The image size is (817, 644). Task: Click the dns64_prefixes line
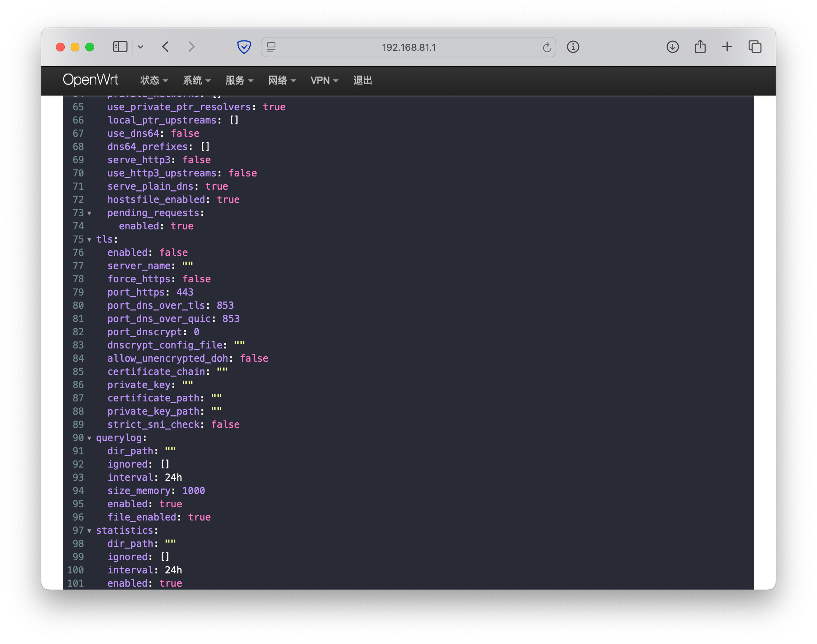[158, 147]
